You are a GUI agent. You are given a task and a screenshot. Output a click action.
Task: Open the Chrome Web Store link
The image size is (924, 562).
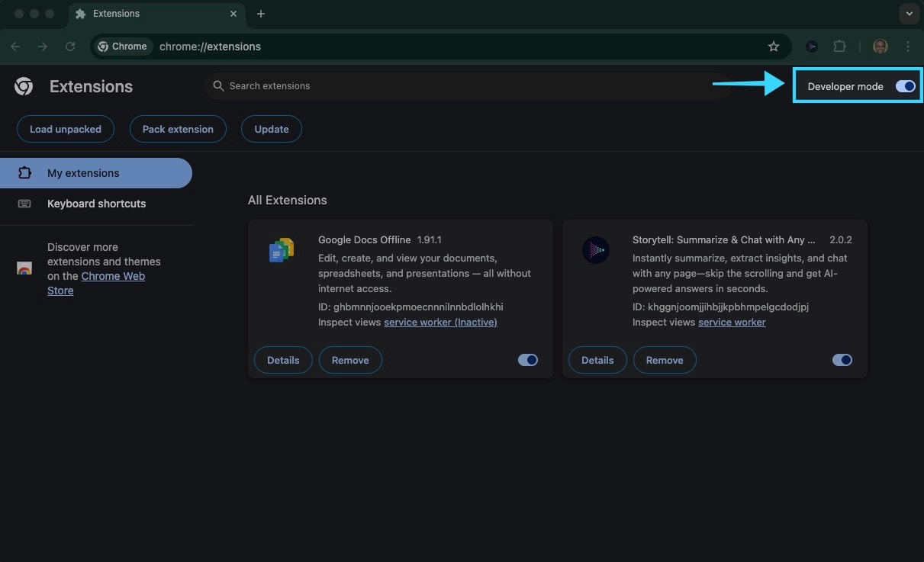click(x=96, y=283)
